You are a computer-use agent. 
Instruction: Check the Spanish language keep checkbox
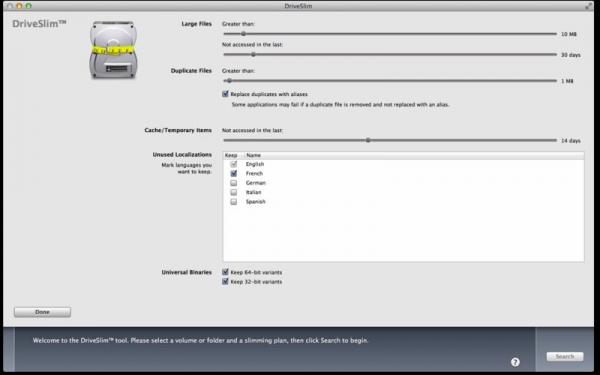pos(233,202)
